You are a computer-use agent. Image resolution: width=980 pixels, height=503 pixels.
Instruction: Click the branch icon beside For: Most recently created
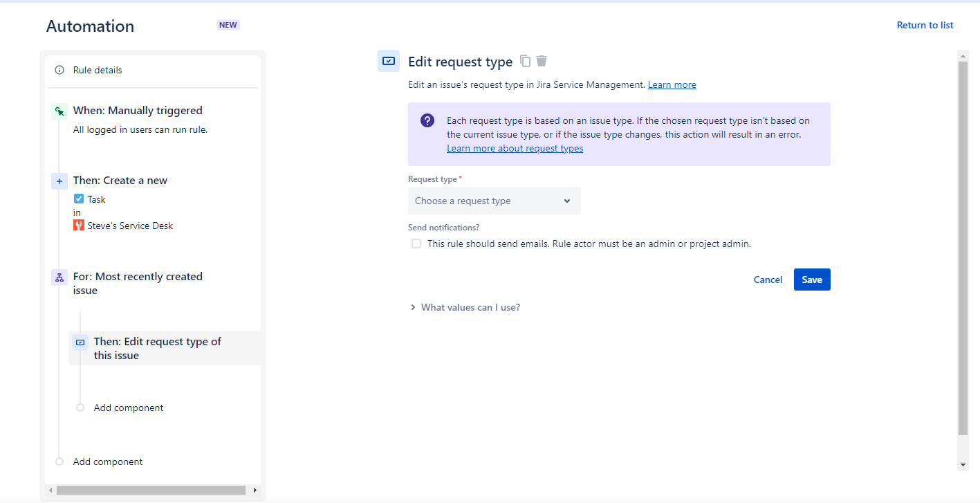click(59, 277)
